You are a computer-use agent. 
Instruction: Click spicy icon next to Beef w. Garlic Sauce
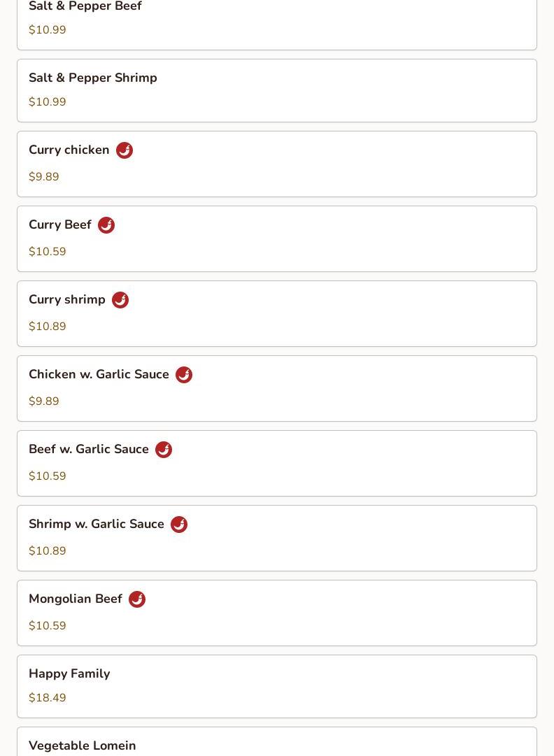point(164,450)
